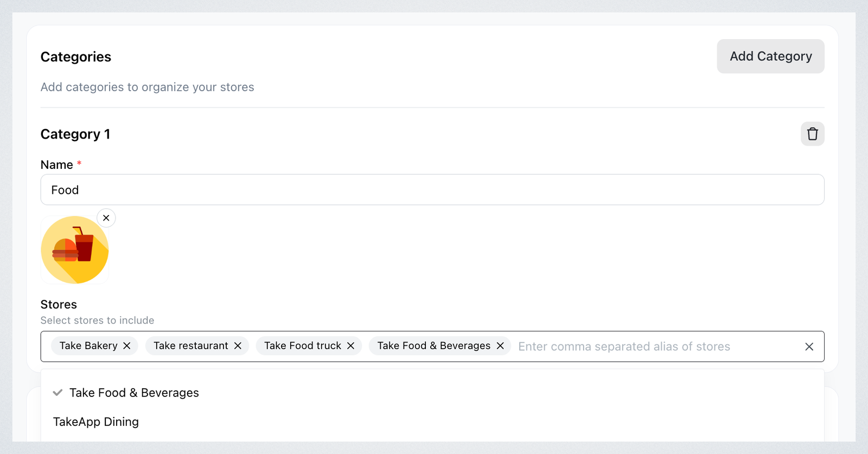The height and width of the screenshot is (454, 868).
Task: Delete Category 1 with trash icon
Action: [x=812, y=134]
